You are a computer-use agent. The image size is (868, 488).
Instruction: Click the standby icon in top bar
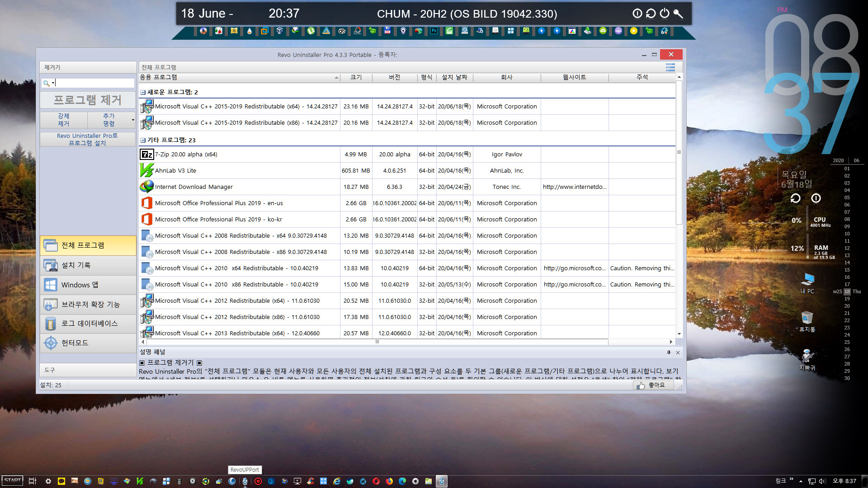coord(637,14)
